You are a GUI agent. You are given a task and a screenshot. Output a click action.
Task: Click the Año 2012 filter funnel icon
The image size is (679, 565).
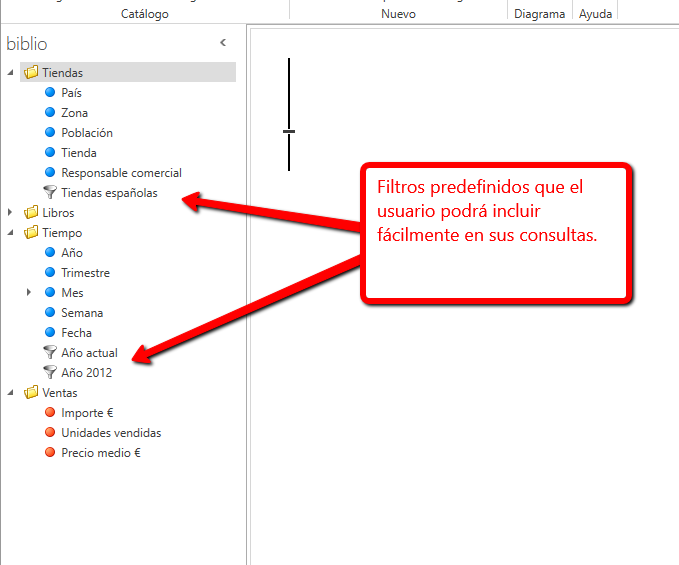(x=50, y=373)
